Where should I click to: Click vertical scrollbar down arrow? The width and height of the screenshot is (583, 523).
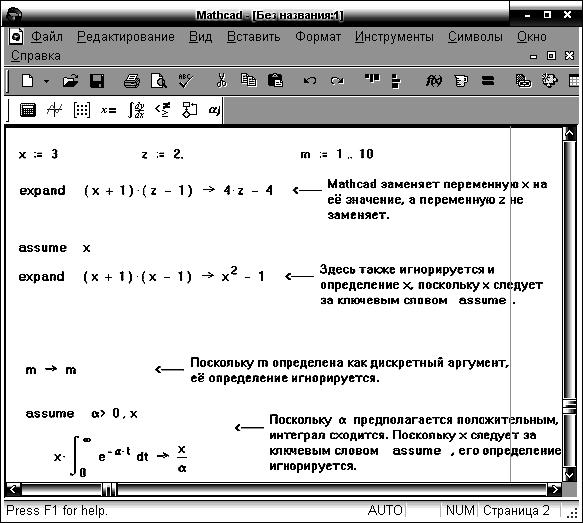570,475
